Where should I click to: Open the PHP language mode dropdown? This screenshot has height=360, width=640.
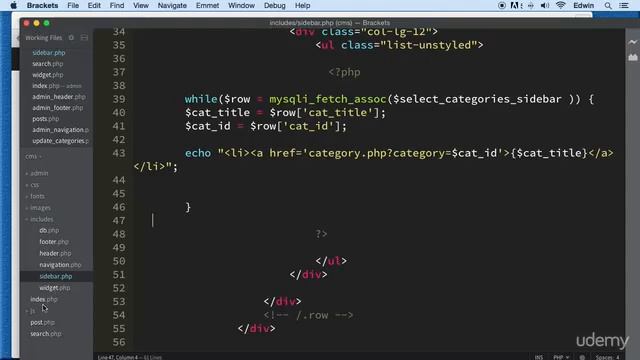pos(561,357)
